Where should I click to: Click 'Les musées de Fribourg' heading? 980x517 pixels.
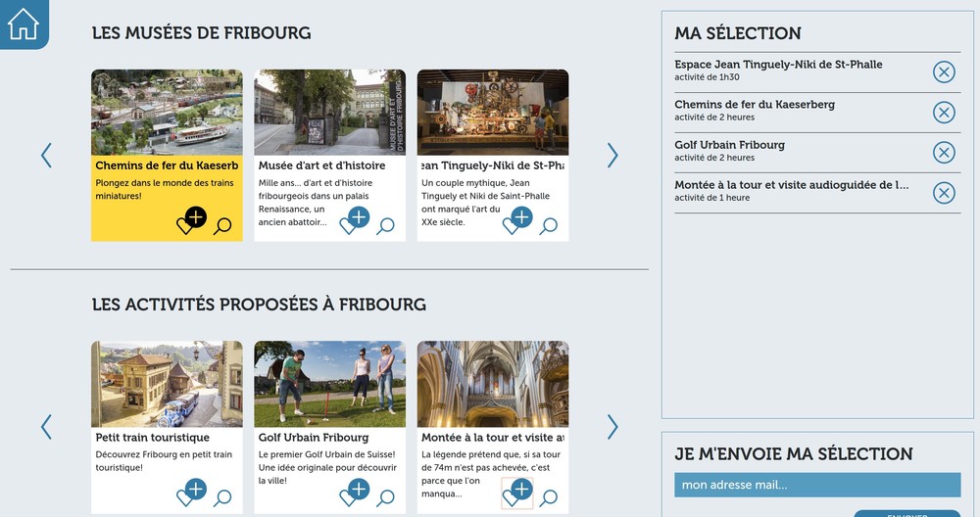coord(201,32)
